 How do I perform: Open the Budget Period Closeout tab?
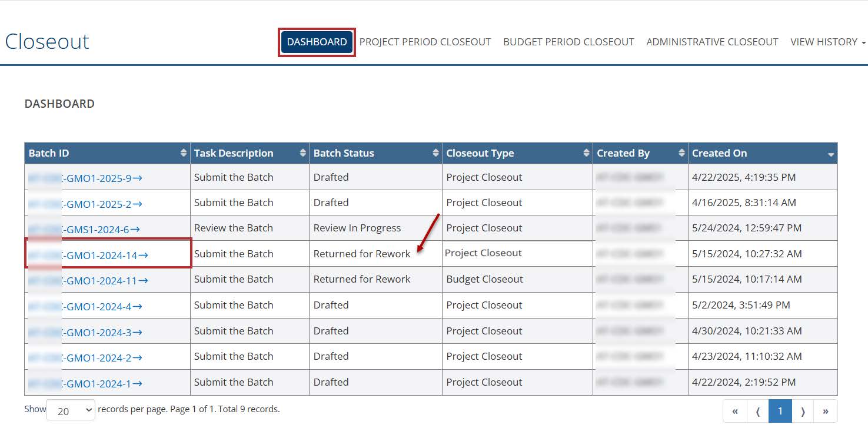568,42
